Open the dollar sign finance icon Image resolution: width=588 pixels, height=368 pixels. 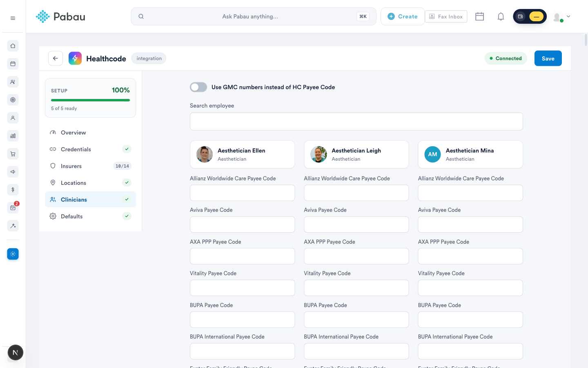(x=13, y=190)
